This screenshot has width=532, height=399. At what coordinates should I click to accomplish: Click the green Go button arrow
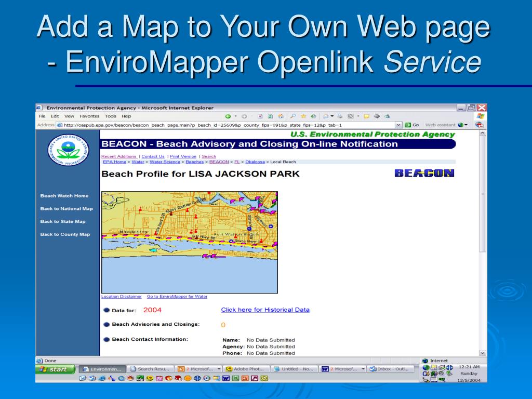pos(408,125)
